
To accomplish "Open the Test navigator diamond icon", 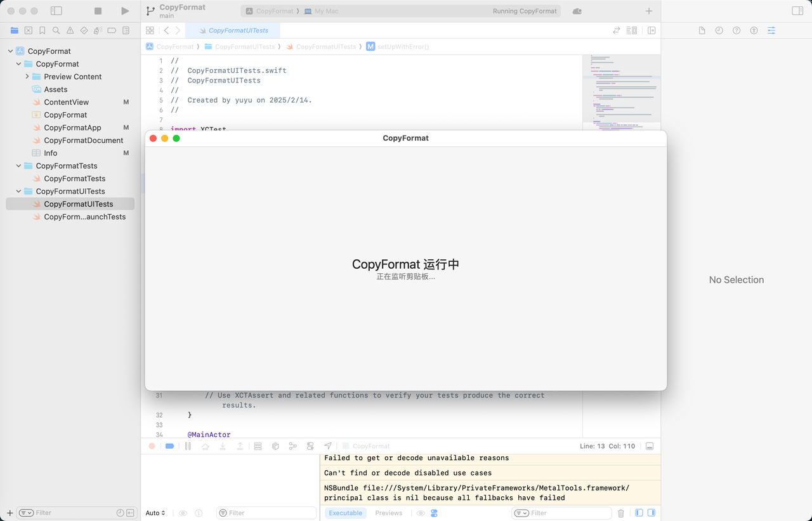I will (84, 30).
